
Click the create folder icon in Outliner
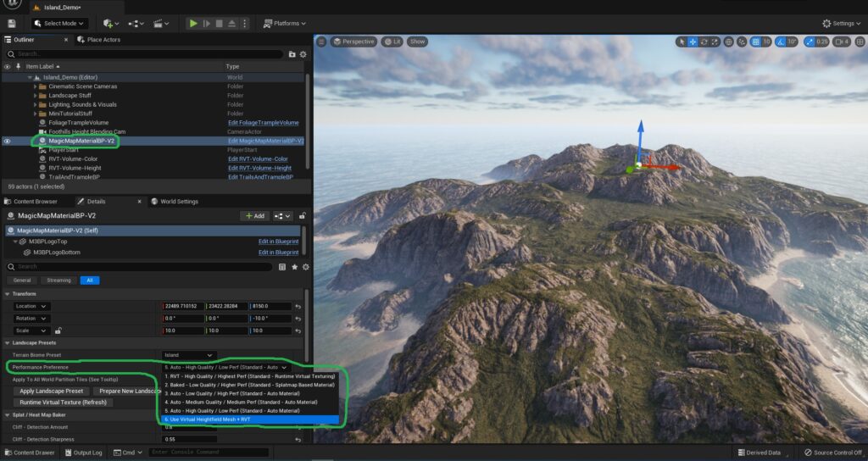click(292, 53)
